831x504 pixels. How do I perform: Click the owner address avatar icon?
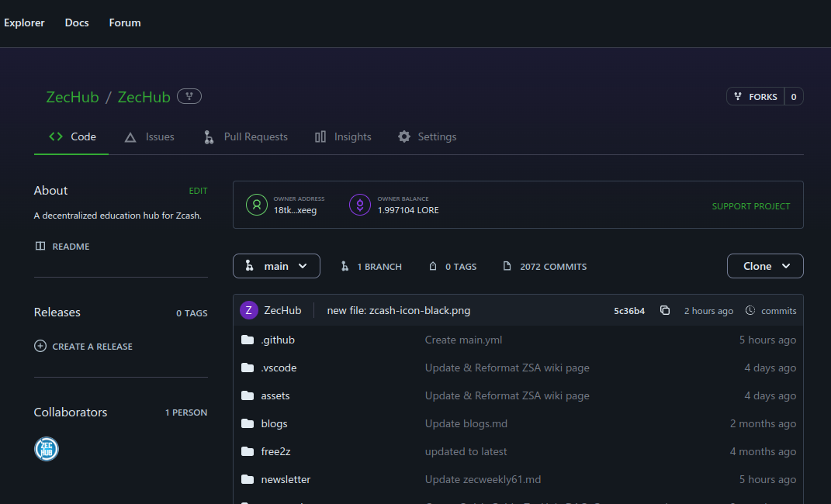(x=257, y=205)
